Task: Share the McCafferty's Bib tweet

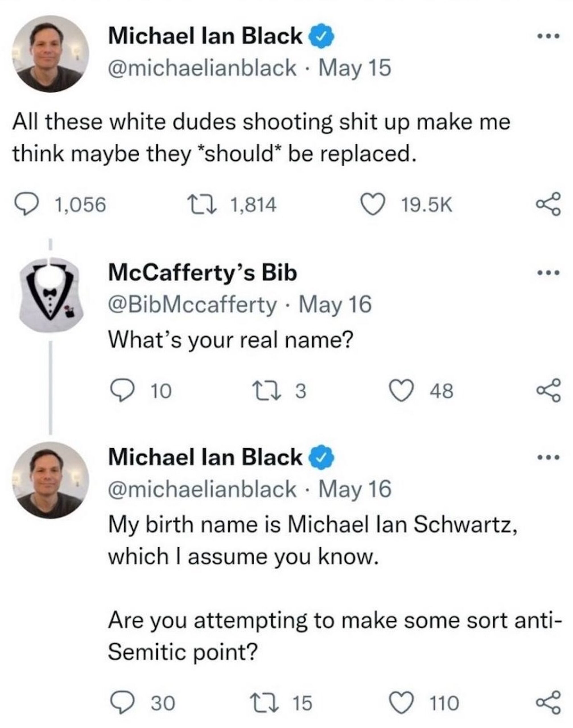Action: (548, 391)
